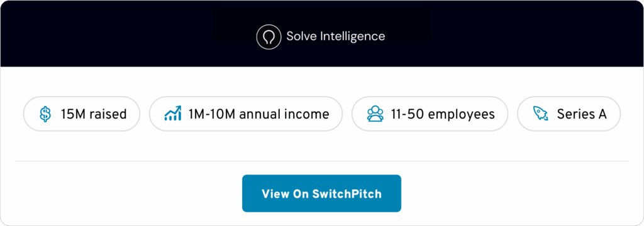Open the Solve Intelligence company name
This screenshot has height=226, width=644.
336,36
